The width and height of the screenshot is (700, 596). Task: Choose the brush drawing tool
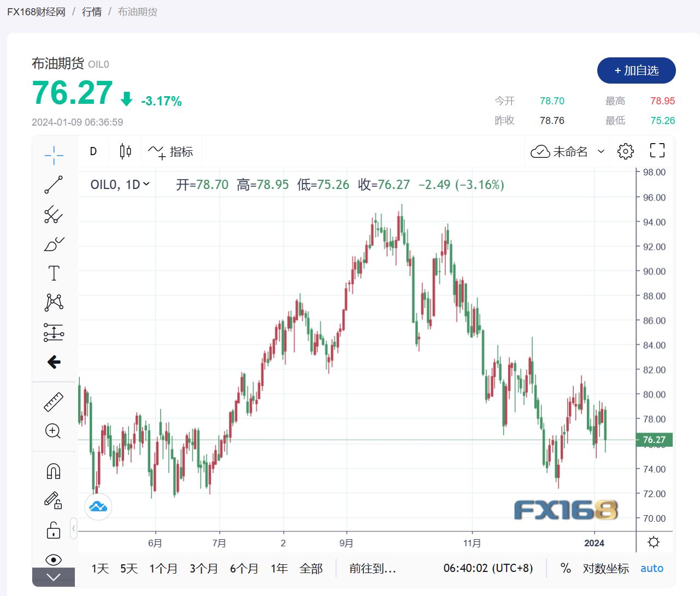click(54, 244)
